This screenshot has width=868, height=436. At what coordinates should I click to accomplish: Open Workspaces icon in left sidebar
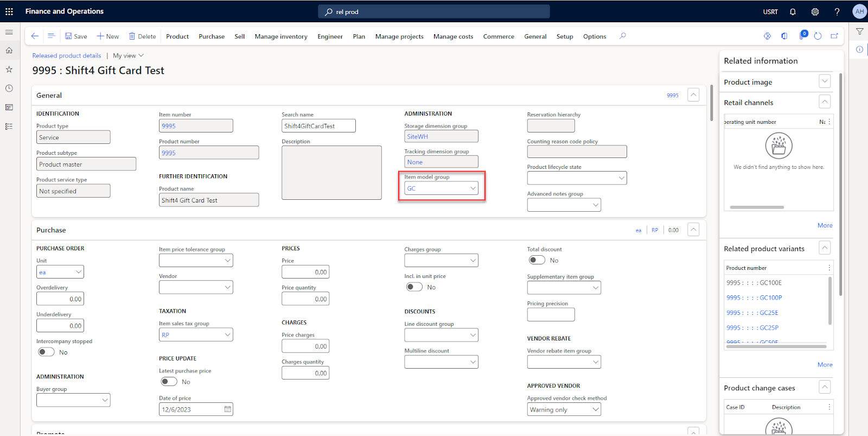pyautogui.click(x=9, y=107)
